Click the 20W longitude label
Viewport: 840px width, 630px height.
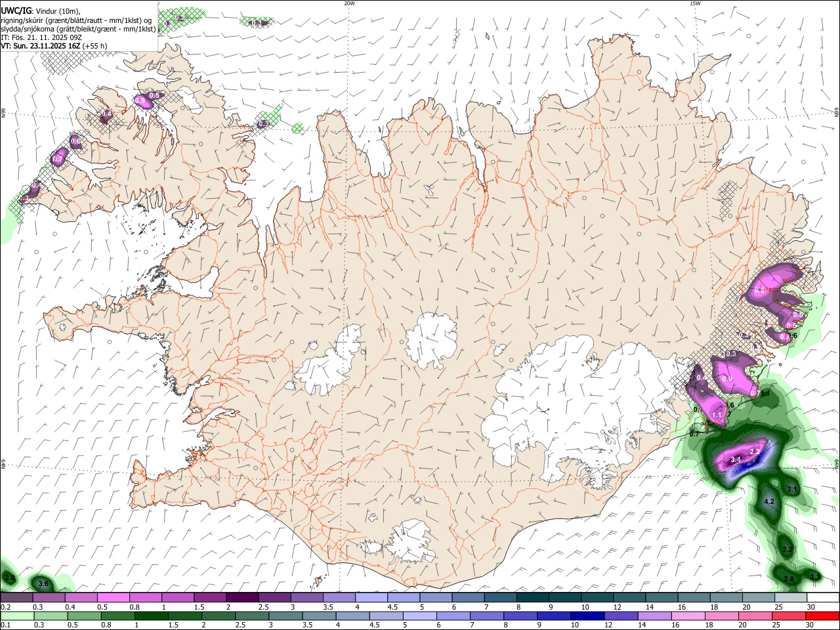click(349, 3)
